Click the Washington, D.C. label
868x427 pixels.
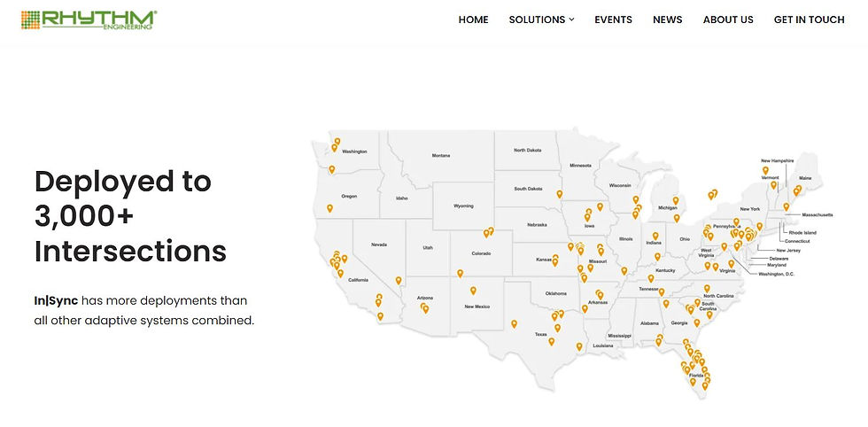776,274
